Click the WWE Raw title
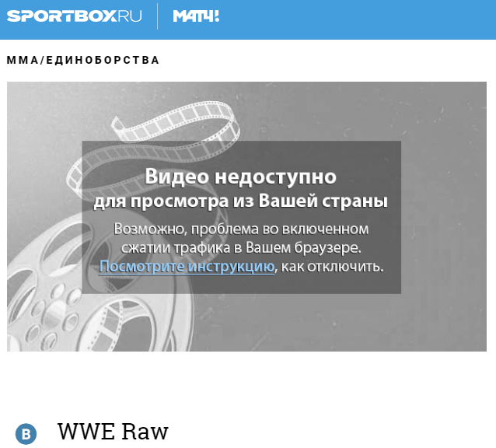Screen dimensions: 496x448 [x=113, y=431]
